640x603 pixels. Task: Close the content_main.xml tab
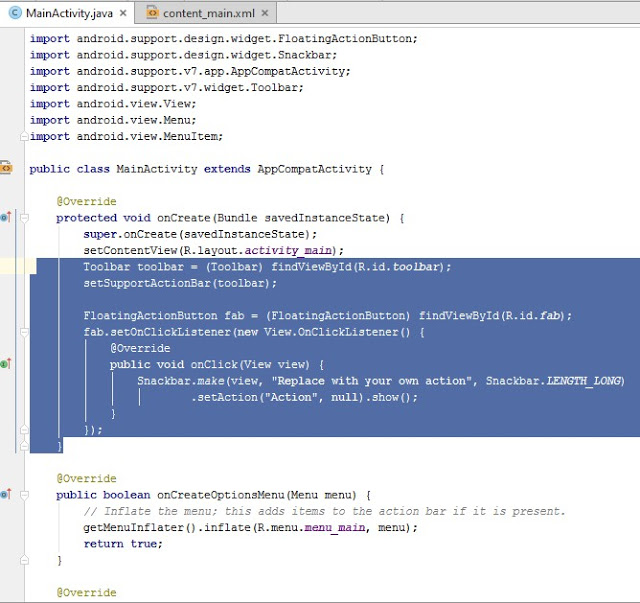point(265,13)
